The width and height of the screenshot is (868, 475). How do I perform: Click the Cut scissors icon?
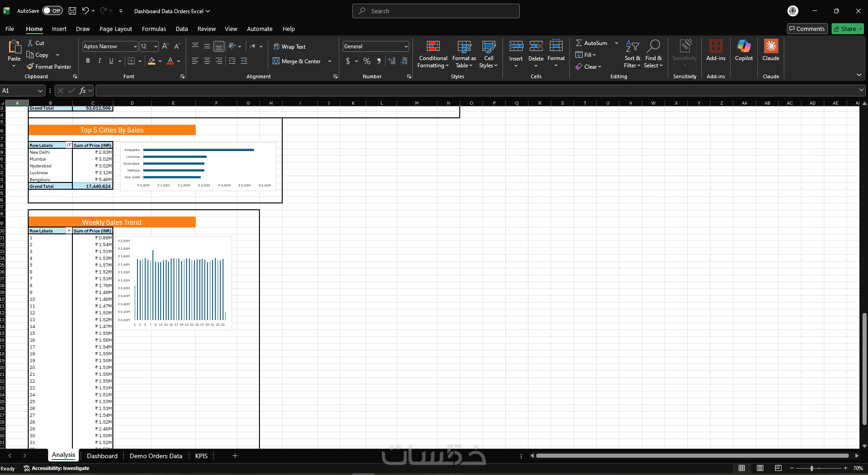tap(30, 43)
